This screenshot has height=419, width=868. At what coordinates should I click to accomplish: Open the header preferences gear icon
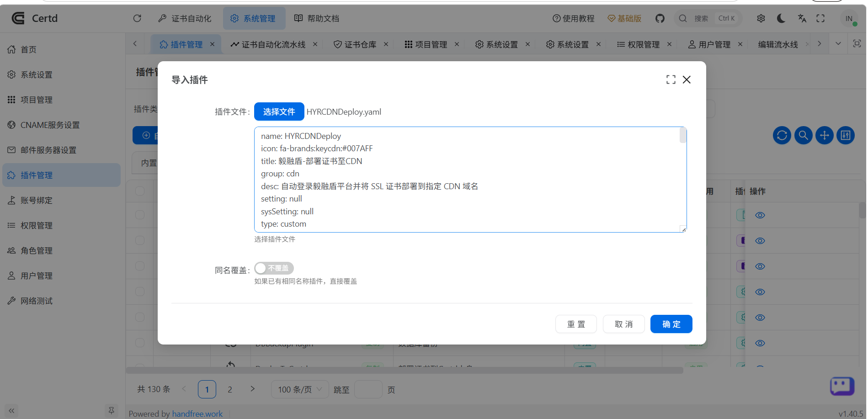(761, 18)
